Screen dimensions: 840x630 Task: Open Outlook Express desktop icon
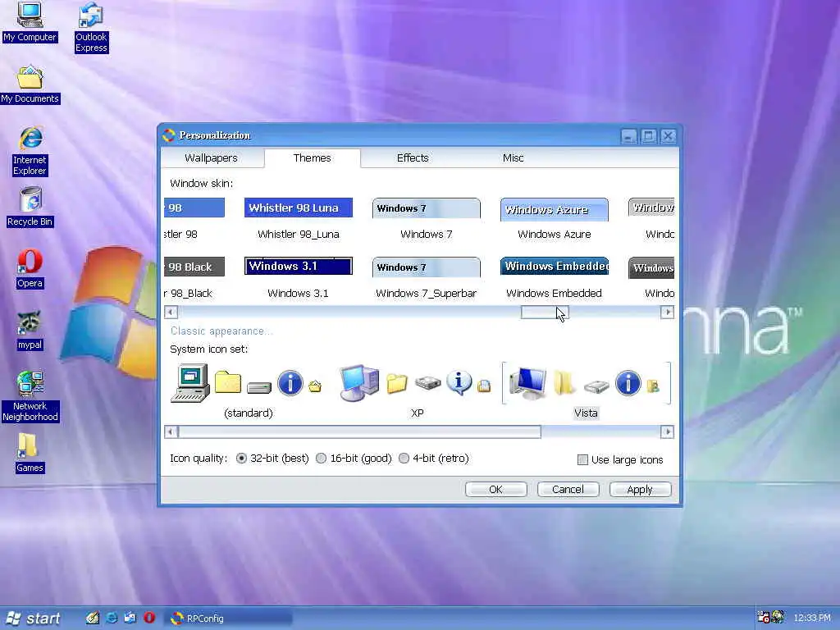tap(91, 27)
